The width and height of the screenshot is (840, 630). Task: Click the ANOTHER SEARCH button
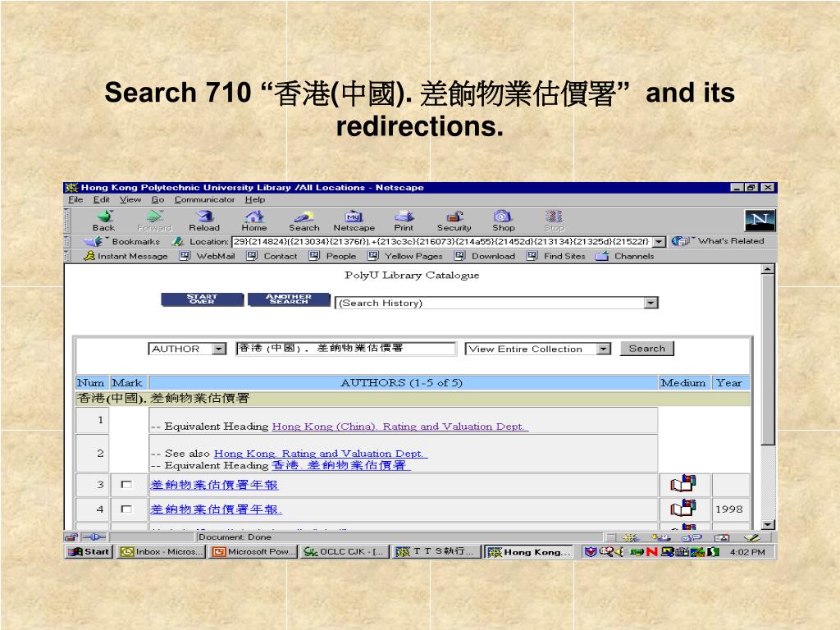click(289, 299)
